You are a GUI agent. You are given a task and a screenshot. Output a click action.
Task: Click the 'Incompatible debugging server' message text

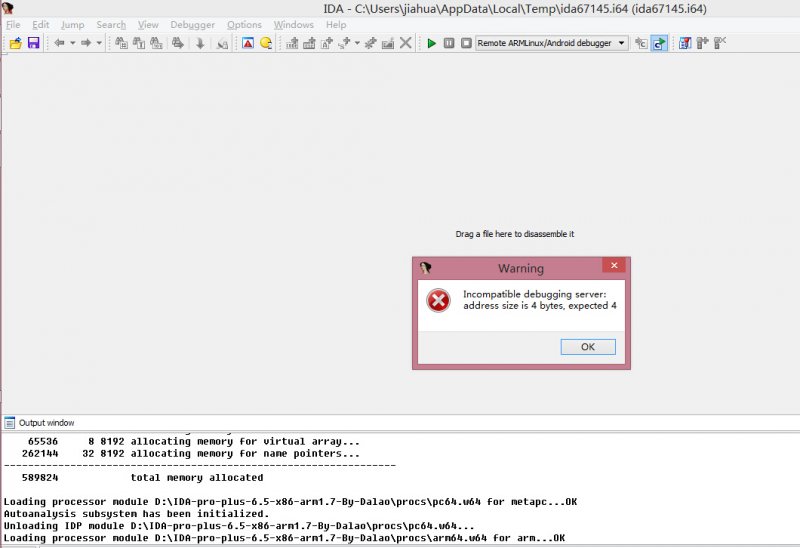(x=540, y=300)
